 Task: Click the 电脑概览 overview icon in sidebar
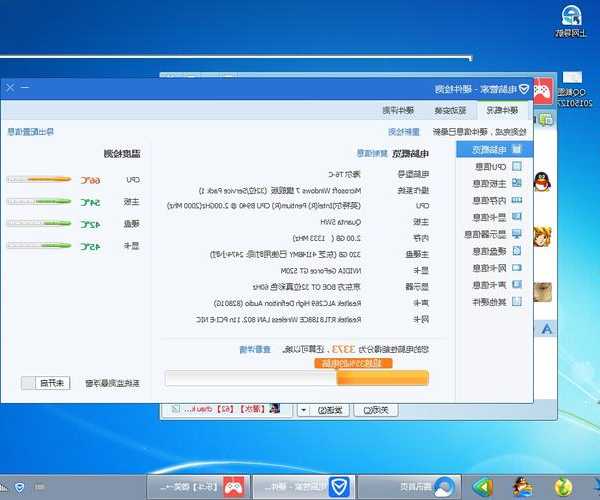pyautogui.click(x=516, y=149)
